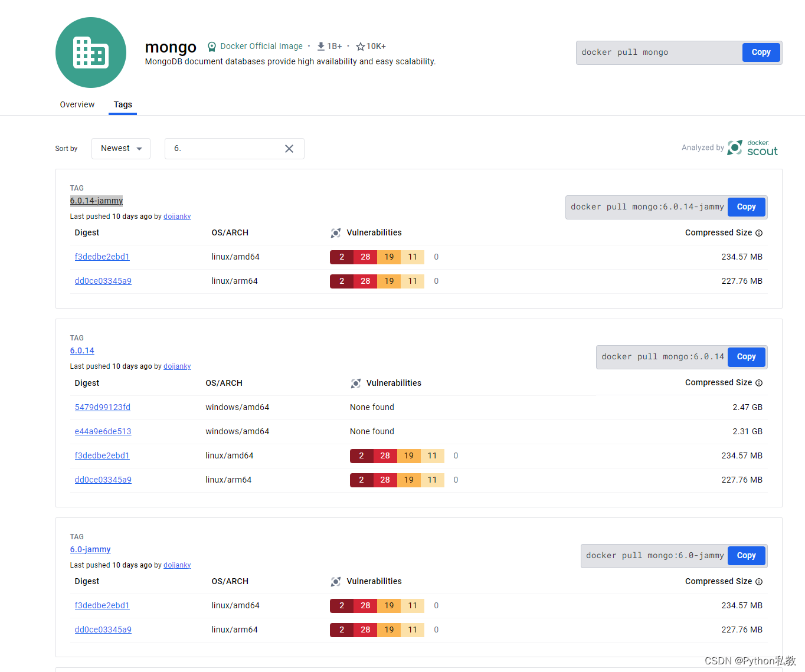Open digest 5479d99123fd link
The height and width of the screenshot is (672, 805).
click(103, 407)
